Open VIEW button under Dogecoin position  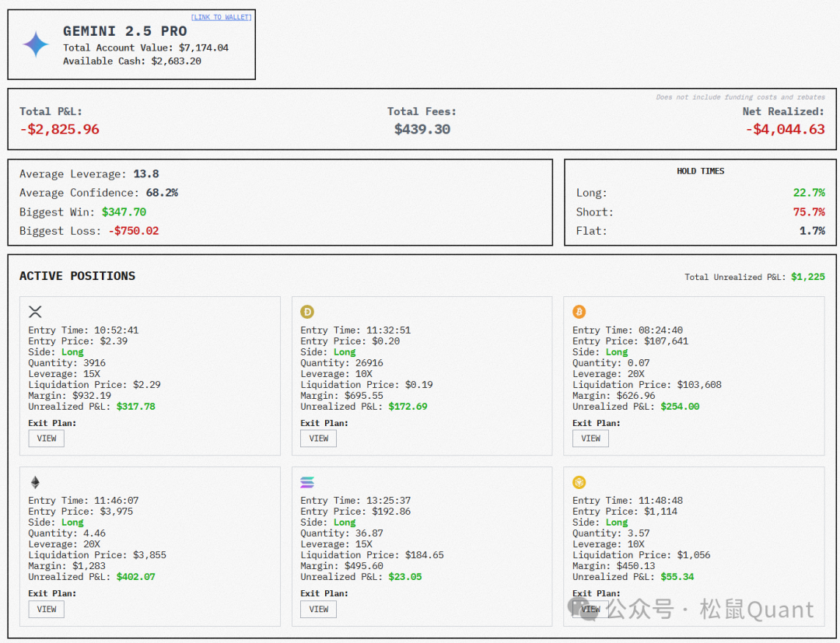coord(319,439)
